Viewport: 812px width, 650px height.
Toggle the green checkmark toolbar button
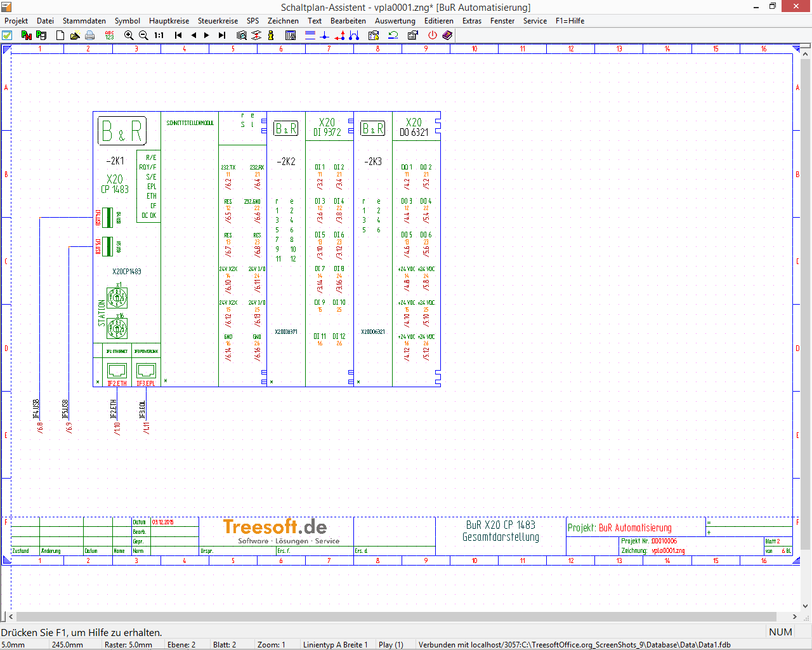pyautogui.click(x=7, y=36)
